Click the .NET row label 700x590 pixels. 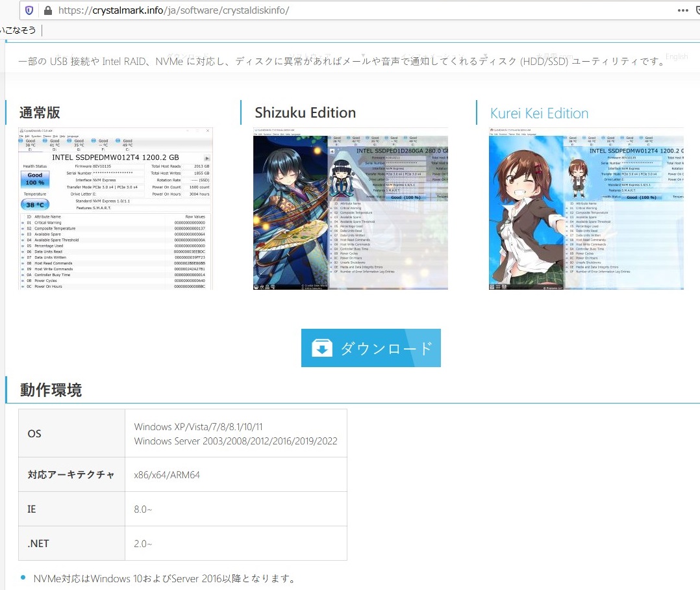(38, 544)
